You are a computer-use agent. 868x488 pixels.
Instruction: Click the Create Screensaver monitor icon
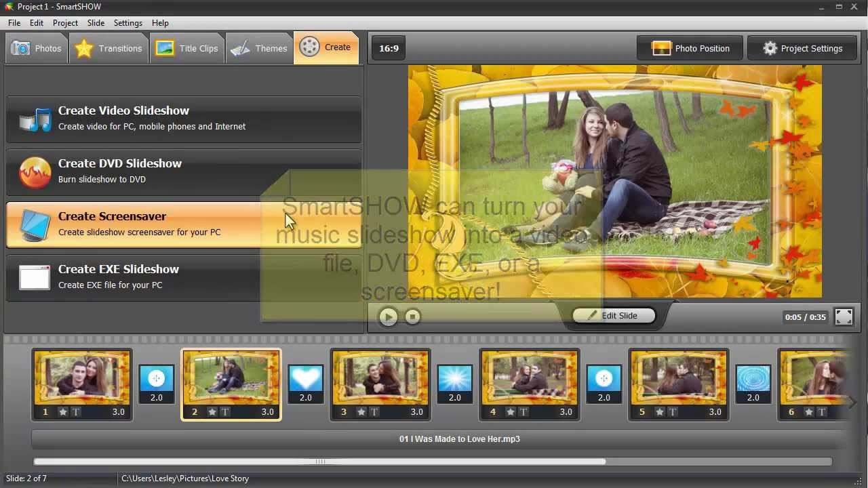(x=34, y=224)
